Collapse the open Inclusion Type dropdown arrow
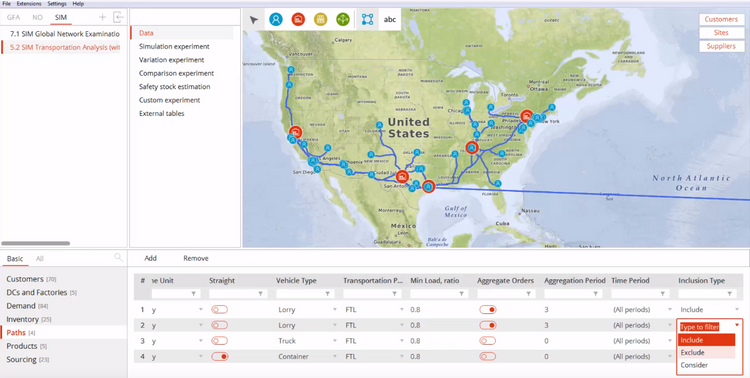This screenshot has width=750, height=378. coord(737,325)
